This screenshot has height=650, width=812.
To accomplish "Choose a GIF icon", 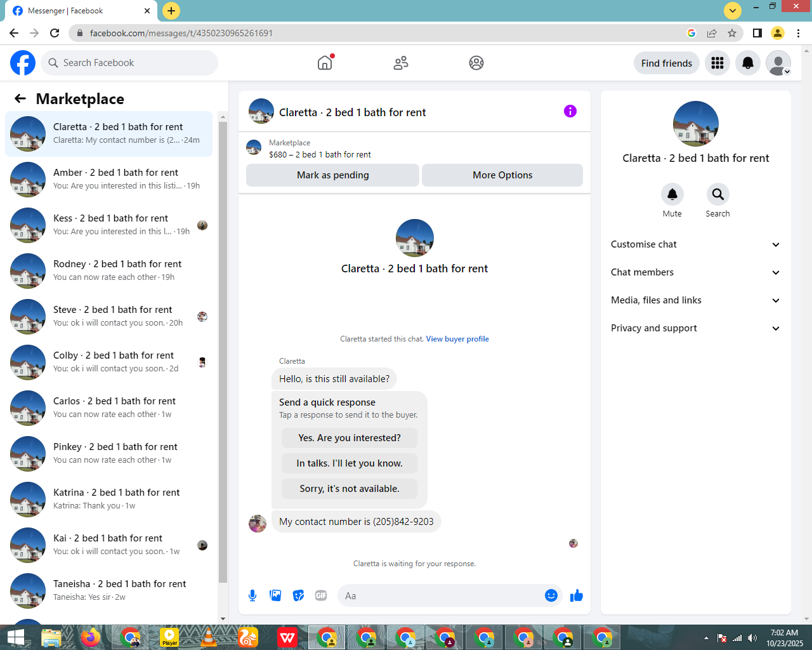I will tap(321, 595).
